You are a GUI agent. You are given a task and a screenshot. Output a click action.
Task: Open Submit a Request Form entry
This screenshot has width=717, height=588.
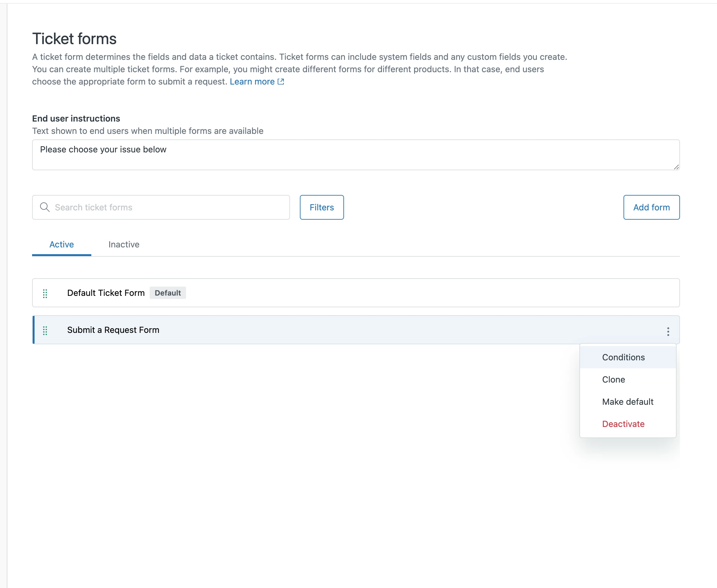pos(113,330)
